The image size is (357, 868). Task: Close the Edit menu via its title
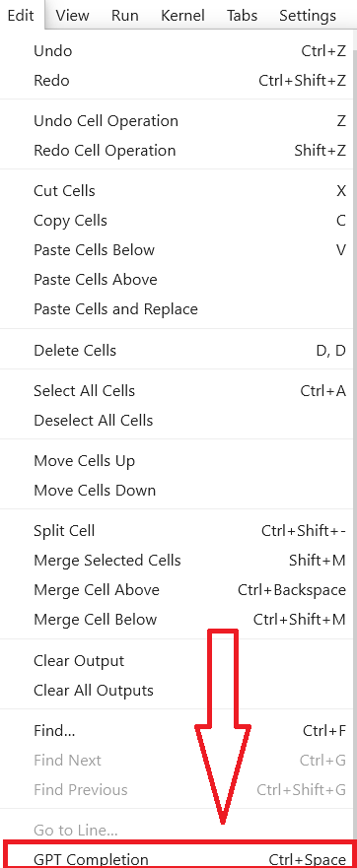point(21,16)
